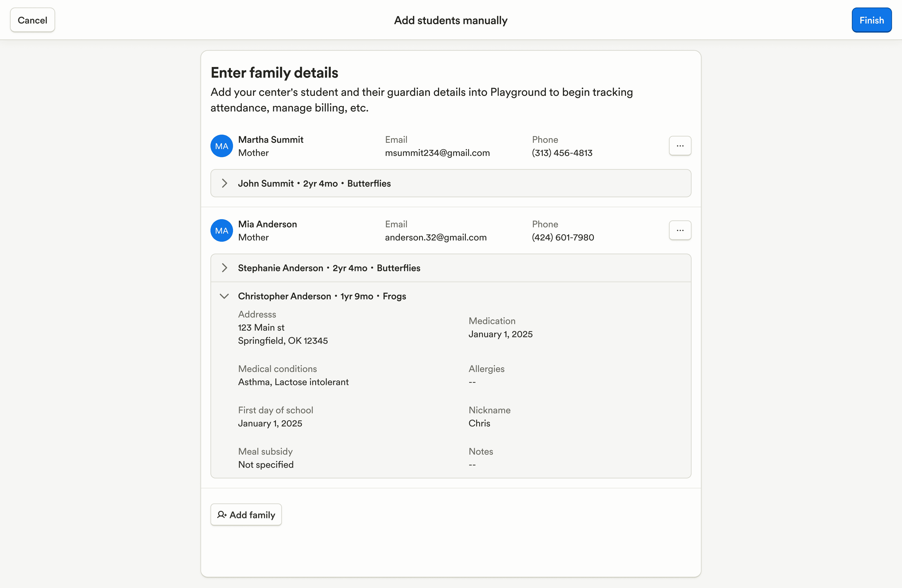
Task: Open Mia Anderson's three-dot options menu
Action: click(x=680, y=230)
